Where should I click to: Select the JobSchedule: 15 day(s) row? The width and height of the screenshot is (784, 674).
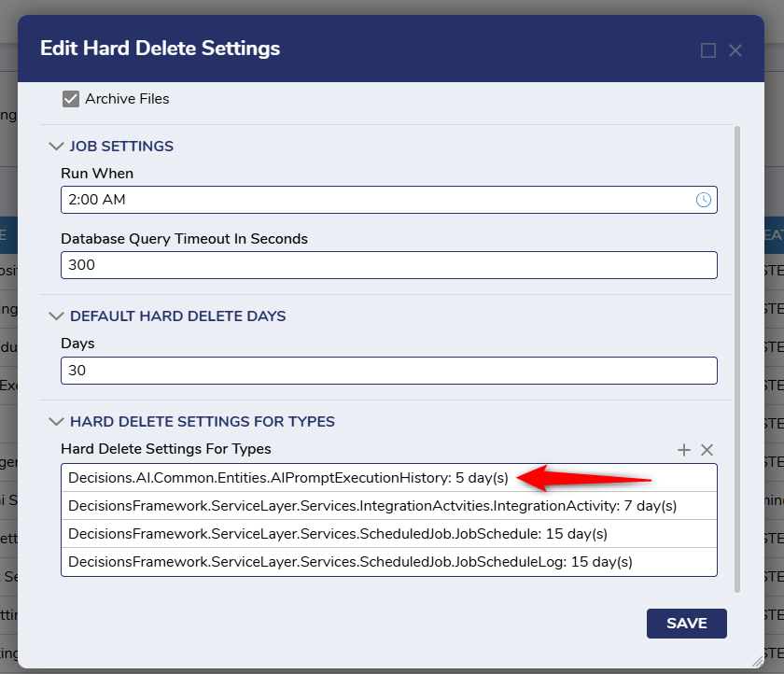tap(388, 534)
